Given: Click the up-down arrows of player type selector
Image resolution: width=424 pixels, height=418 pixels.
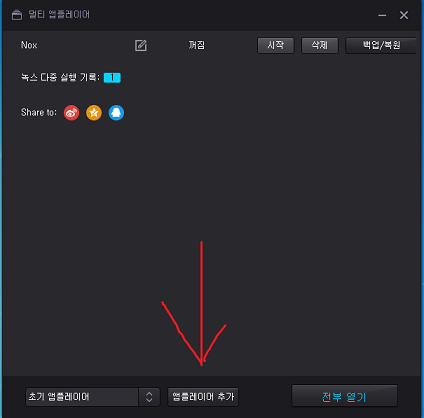Looking at the screenshot, I should 149,397.
